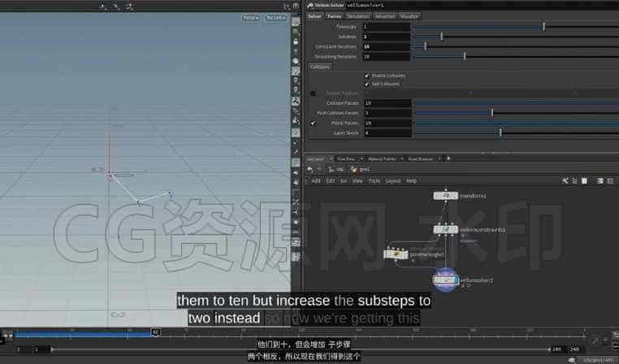Adjust the Smoothing Iterations slider handle
Viewport: 619px width, 364px height.
point(465,56)
